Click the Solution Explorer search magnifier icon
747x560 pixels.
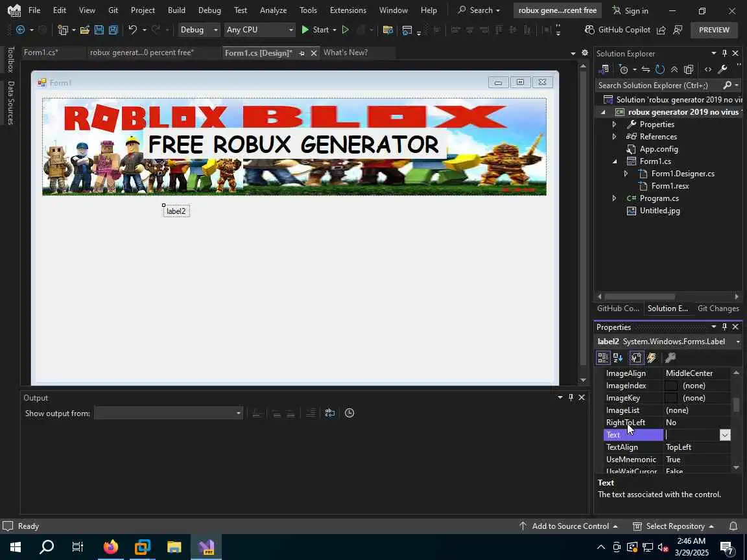(x=727, y=86)
